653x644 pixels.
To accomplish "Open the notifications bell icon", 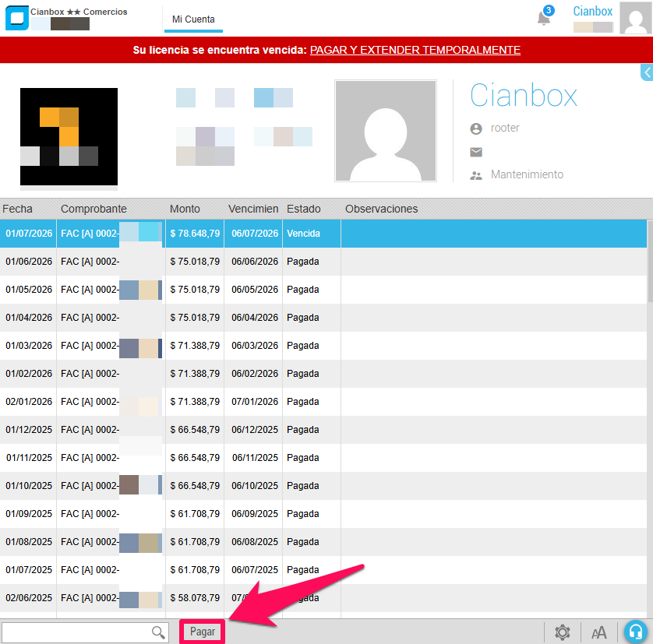I will coord(544,19).
